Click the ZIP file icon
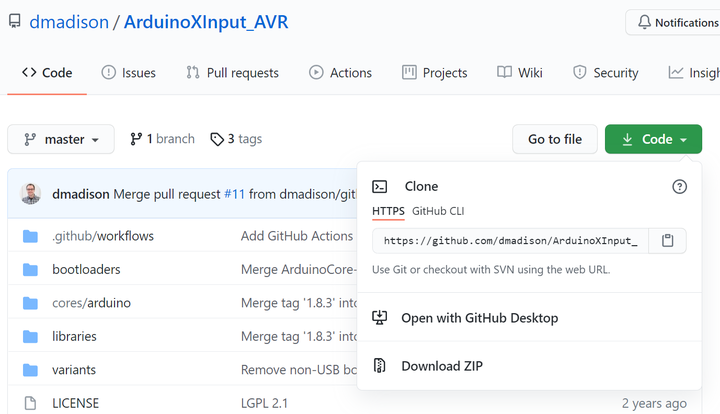The image size is (720, 414). 379,366
